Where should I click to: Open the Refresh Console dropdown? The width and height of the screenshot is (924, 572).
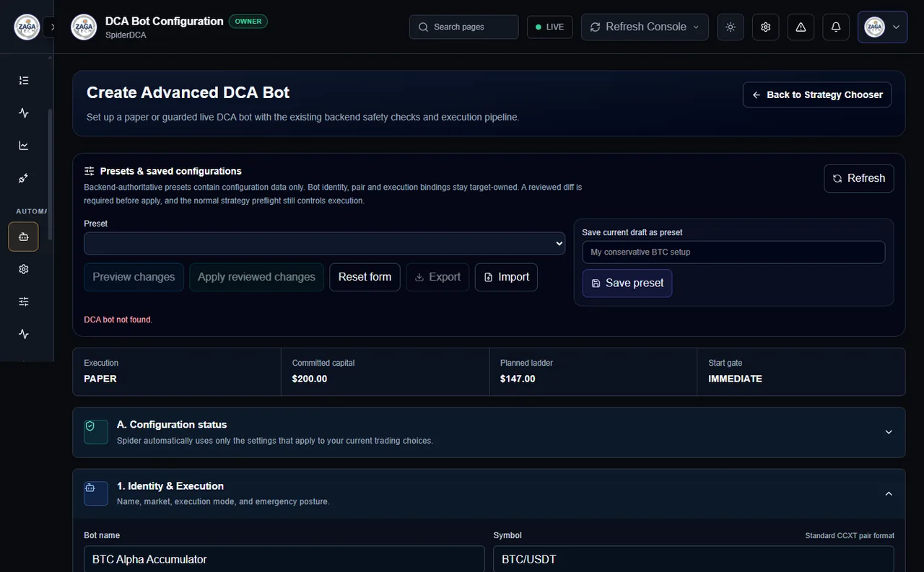(x=645, y=27)
